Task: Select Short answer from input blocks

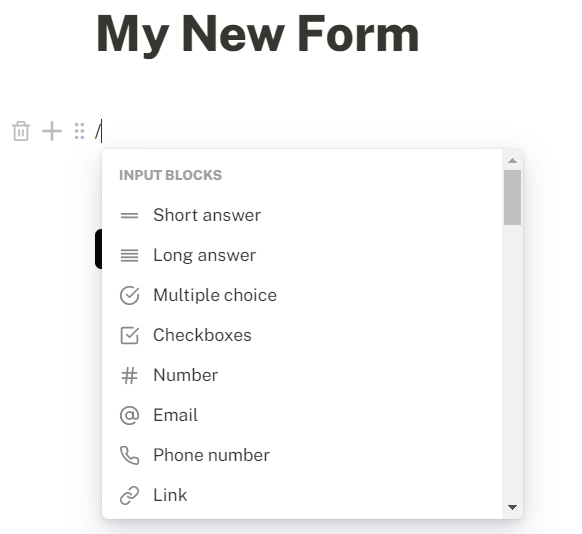Action: [302, 215]
